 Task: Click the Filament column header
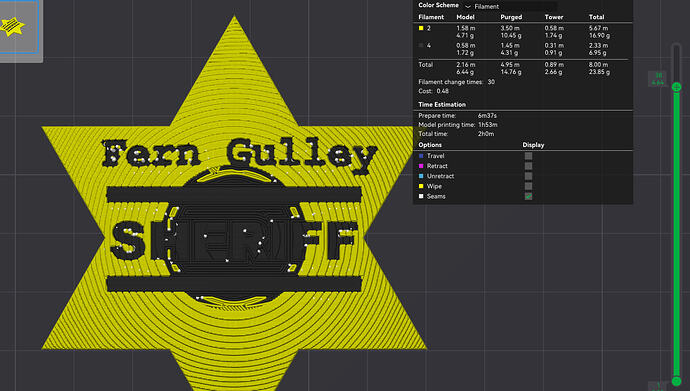click(431, 17)
